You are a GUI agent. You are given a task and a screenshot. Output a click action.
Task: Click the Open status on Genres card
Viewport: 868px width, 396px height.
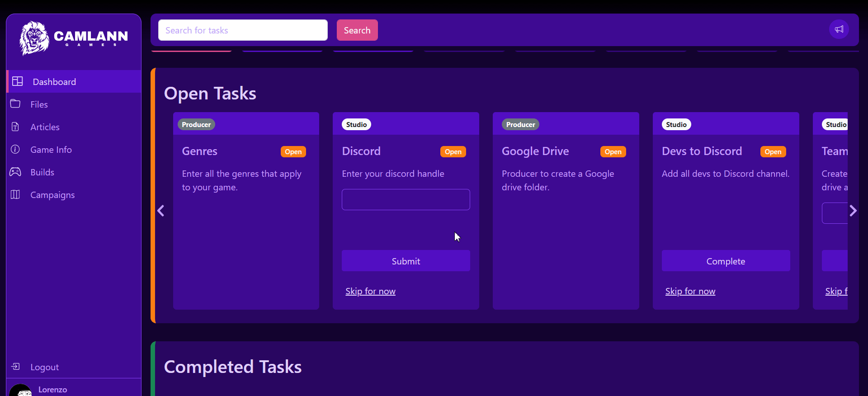(293, 152)
